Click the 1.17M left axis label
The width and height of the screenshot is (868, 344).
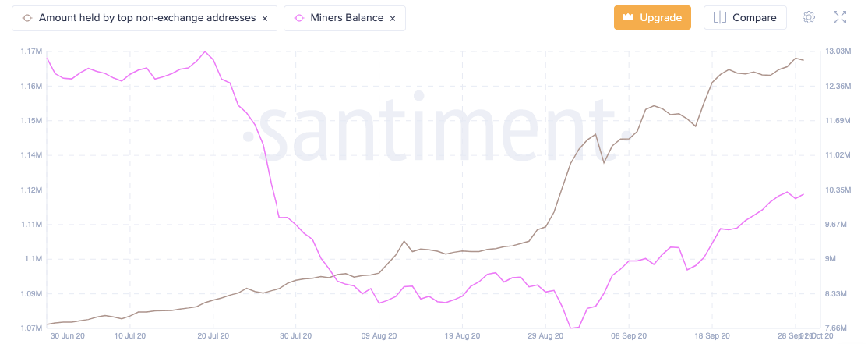pyautogui.click(x=30, y=51)
